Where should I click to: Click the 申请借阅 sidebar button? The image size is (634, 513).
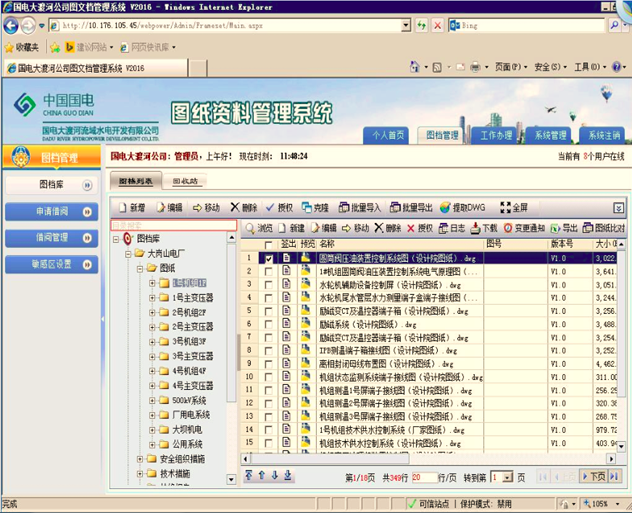click(53, 212)
